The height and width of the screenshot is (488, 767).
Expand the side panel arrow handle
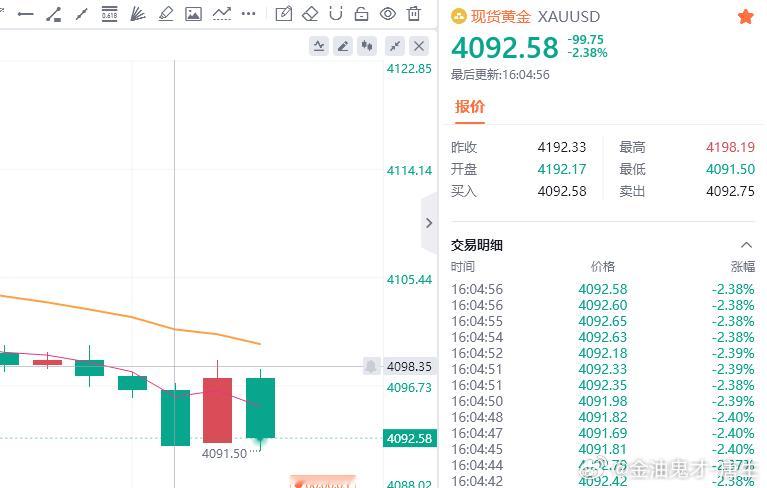tap(429, 223)
